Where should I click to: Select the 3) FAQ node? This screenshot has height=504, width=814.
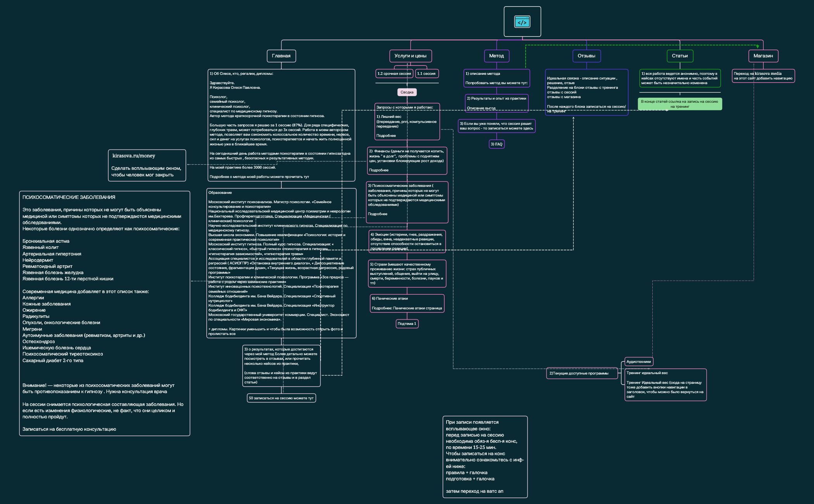coord(497,144)
